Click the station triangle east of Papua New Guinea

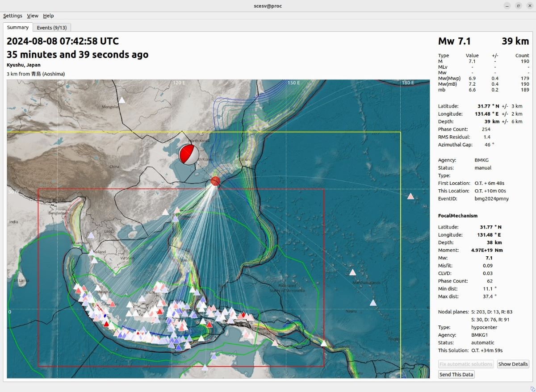323,343
